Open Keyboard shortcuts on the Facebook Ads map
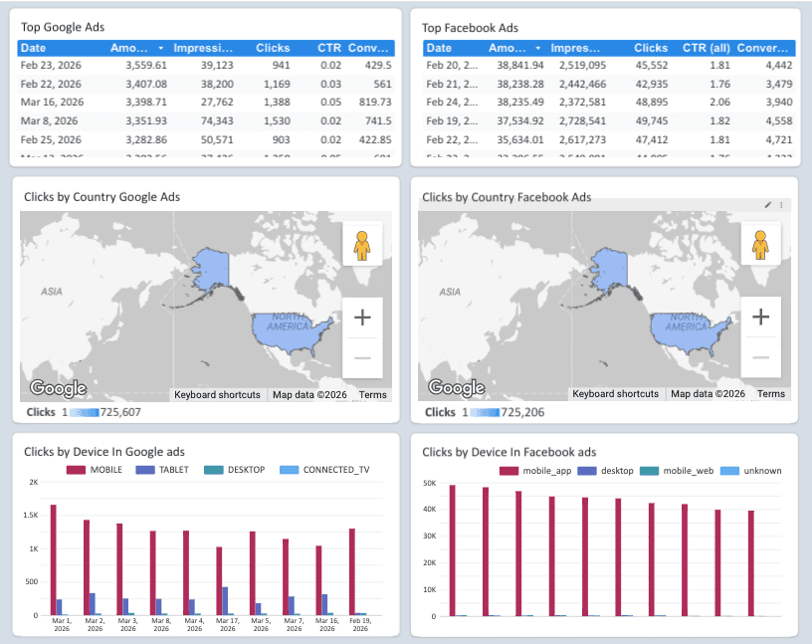Viewport: 812px width, 644px height. (616, 394)
